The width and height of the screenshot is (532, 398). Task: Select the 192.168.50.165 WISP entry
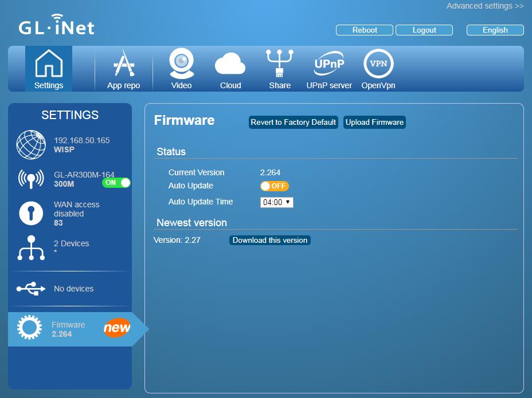[x=70, y=145]
